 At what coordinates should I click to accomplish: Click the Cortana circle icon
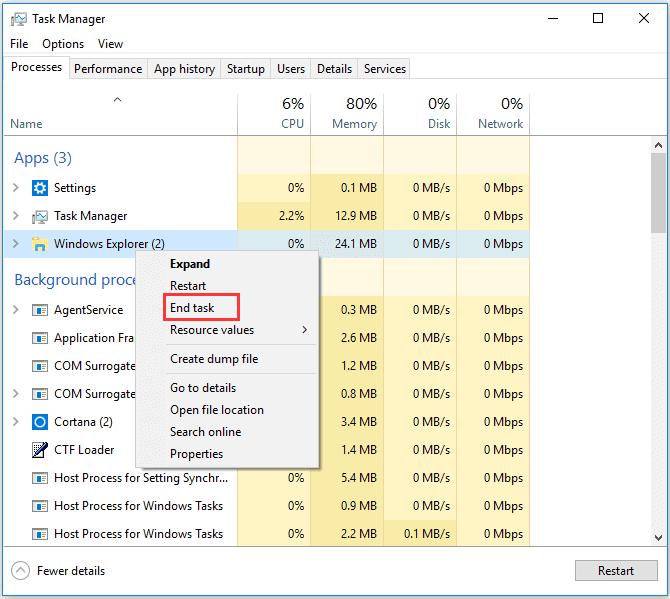[x=40, y=422]
